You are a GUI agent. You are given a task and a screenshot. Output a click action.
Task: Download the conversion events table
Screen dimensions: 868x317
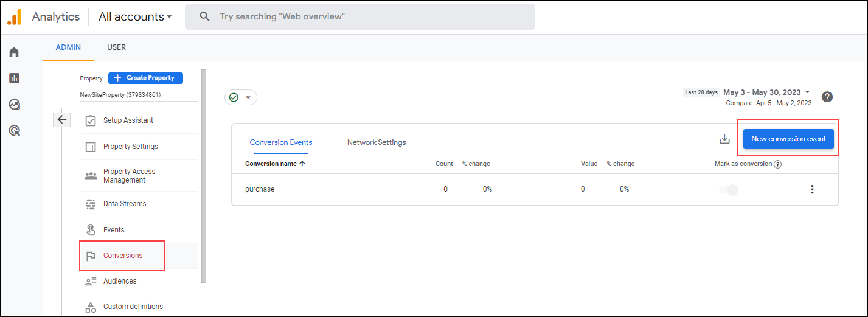[x=724, y=139]
